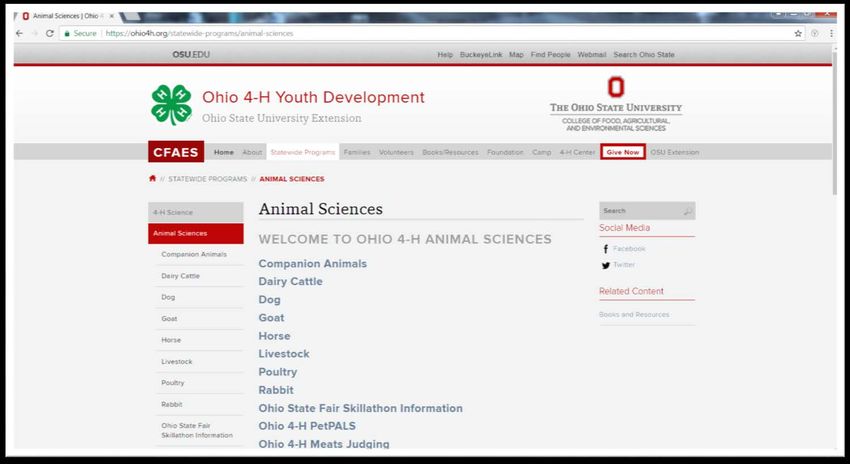Open the Livestock main content link
The height and width of the screenshot is (464, 850).
[284, 354]
